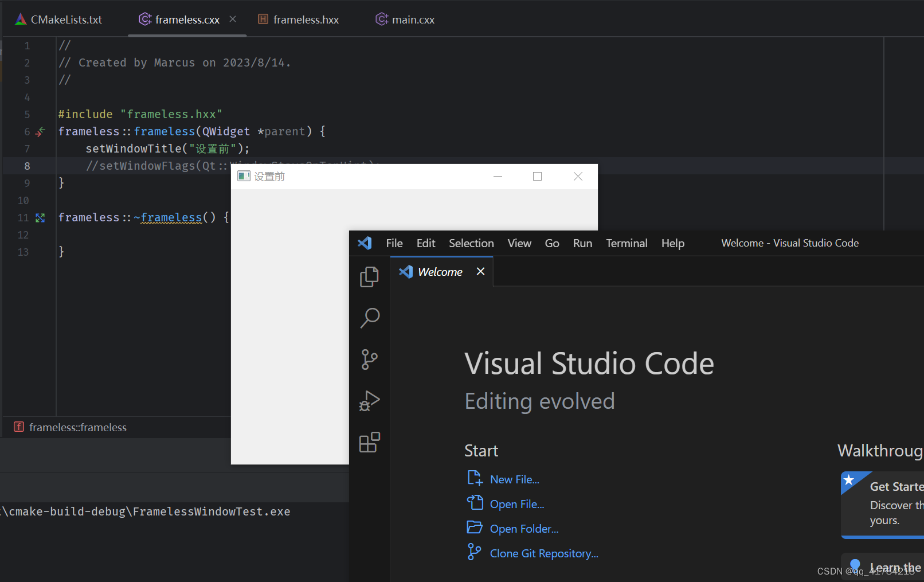Click the gutter icon on line 6
This screenshot has width=924, height=582.
[40, 132]
